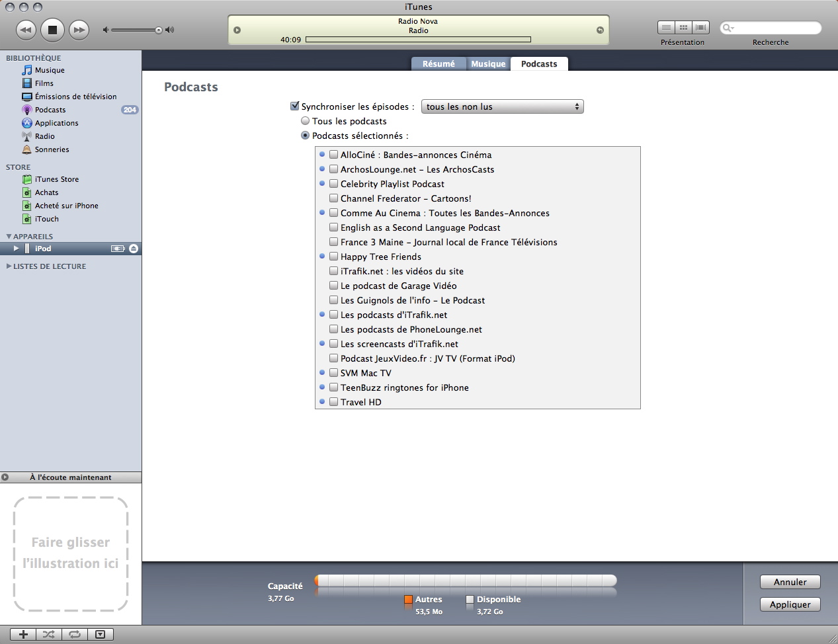The width and height of the screenshot is (838, 644).
Task: Check Les screencasts d'iTrafik.net checkbox
Action: coord(334,344)
